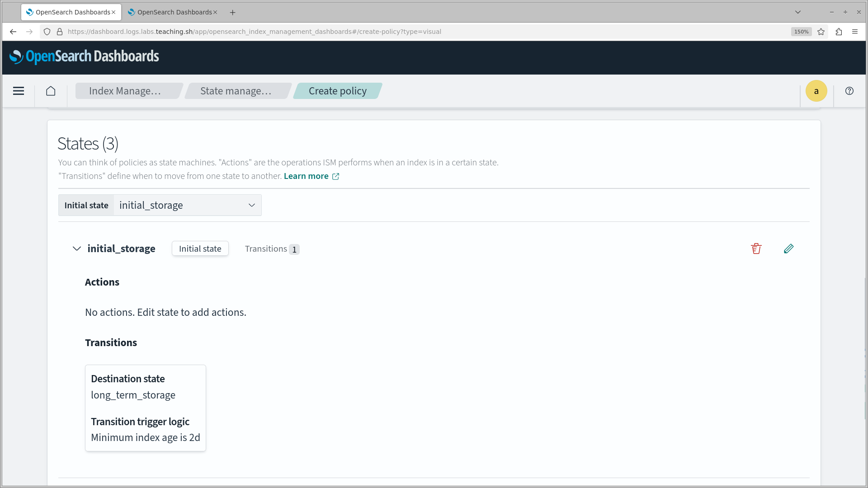The image size is (868, 488).
Task: Click the Transitions section heading
Action: tap(111, 343)
